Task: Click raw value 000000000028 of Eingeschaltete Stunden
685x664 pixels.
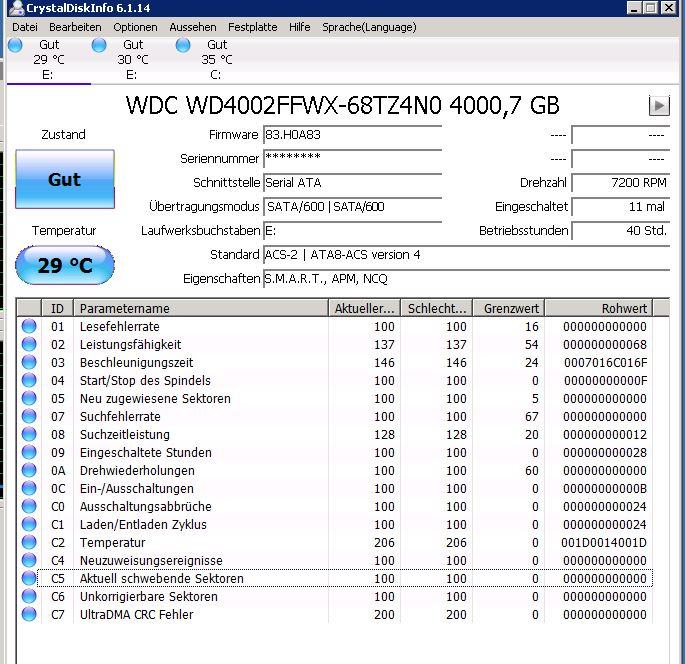Action: (605, 453)
